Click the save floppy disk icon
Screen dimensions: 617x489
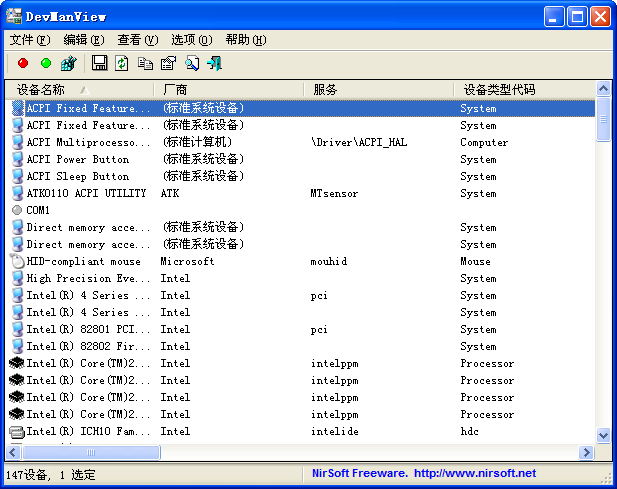coord(99,64)
